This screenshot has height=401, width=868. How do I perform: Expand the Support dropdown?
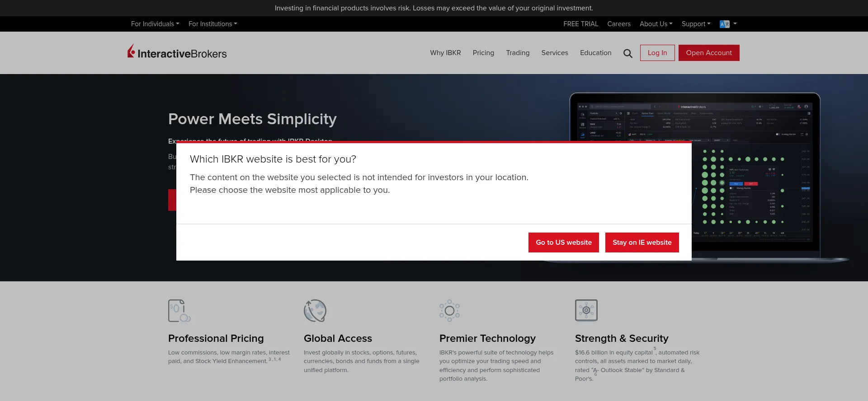click(696, 24)
